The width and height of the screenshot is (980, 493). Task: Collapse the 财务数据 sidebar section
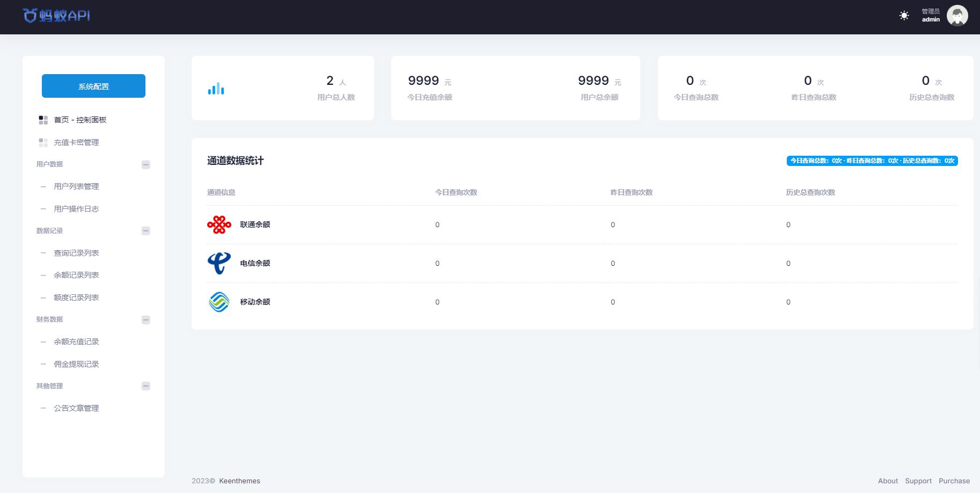(145, 320)
